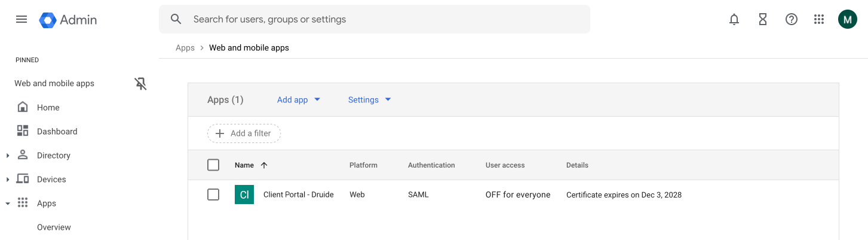Viewport: 868px width, 240px height.
Task: Open the hourglass tasks icon
Action: 763,19
